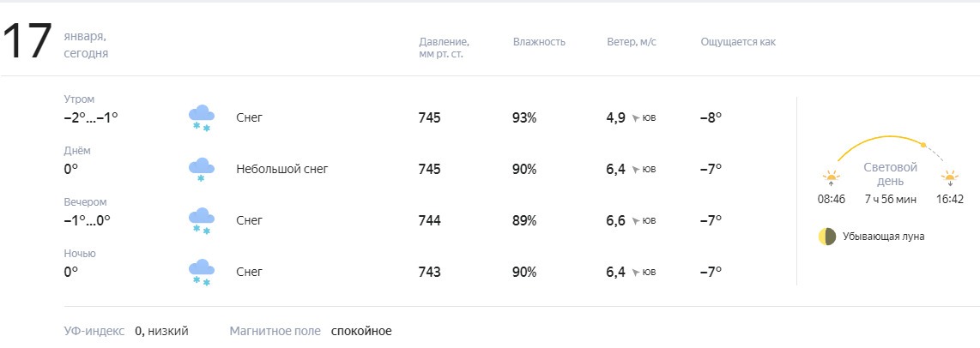Click the sun position dot on daylight arc
The width and height of the screenshot is (980, 348).
coord(923,145)
